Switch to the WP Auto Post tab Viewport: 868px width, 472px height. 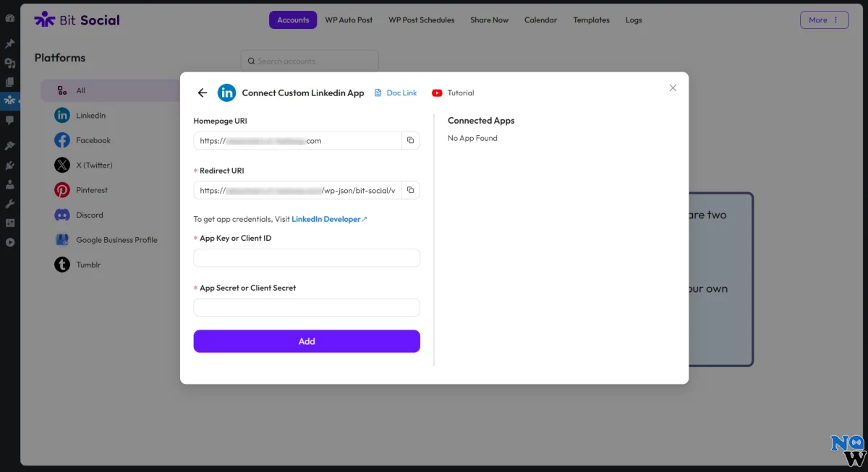pos(349,20)
